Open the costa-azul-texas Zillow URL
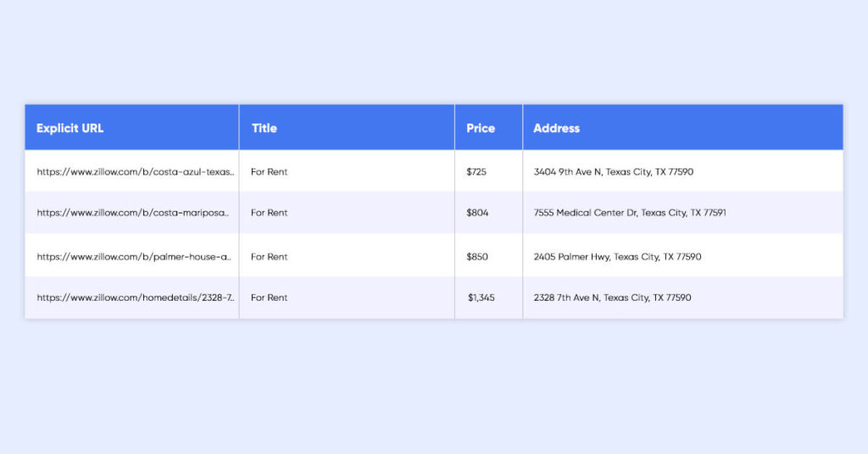This screenshot has height=454, width=868. (136, 172)
